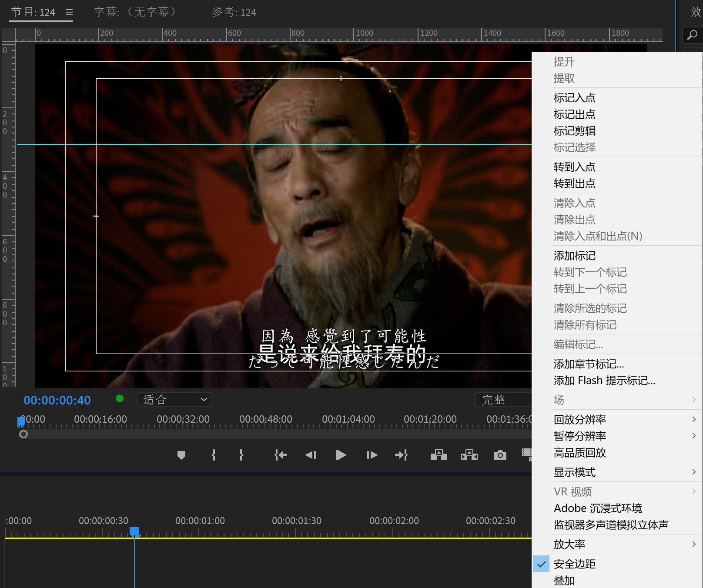Viewport: 703px width, 588px height.
Task: Toggle the green status indicator dot
Action: [120, 398]
